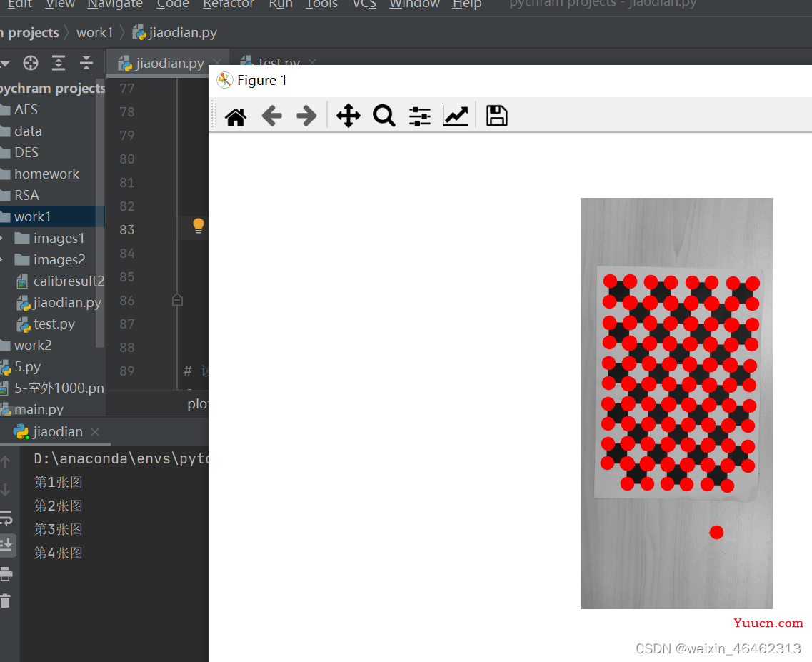
Task: Expand the images1 folder
Action: tap(1, 239)
